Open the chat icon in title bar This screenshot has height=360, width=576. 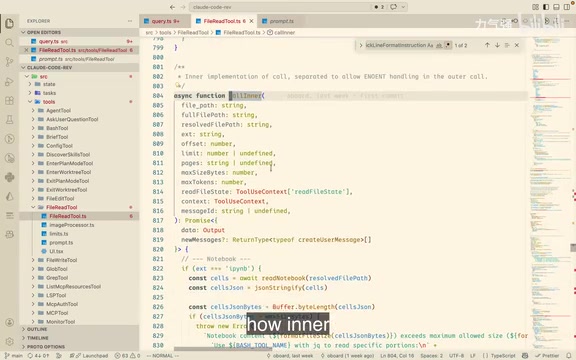393,7
